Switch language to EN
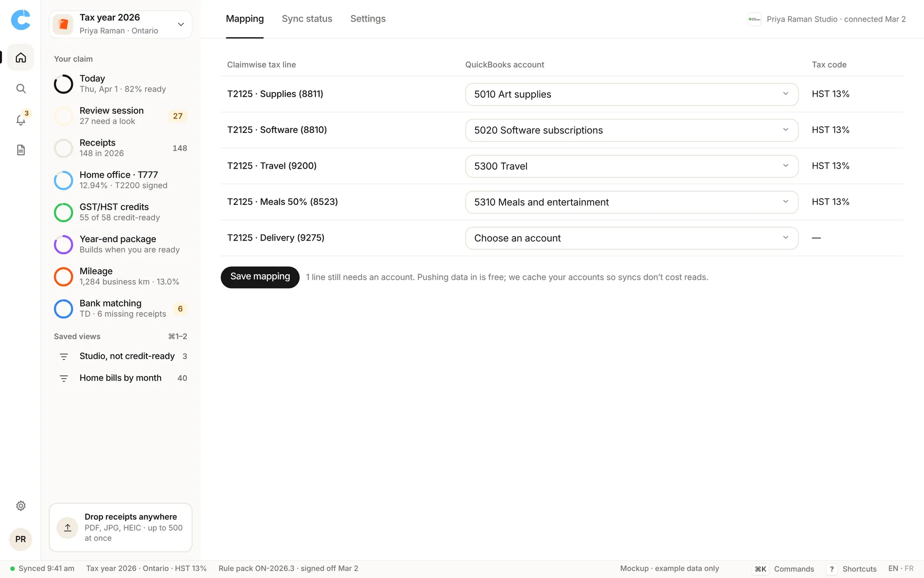 pos(893,569)
